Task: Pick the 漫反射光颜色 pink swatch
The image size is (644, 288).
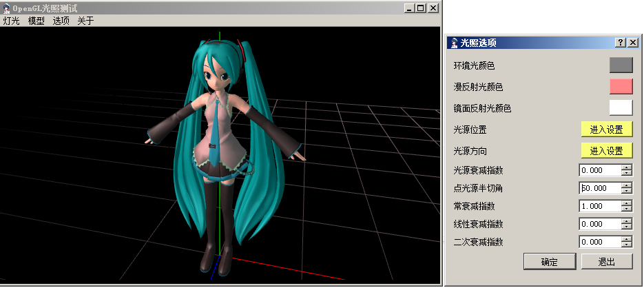Action: (621, 87)
